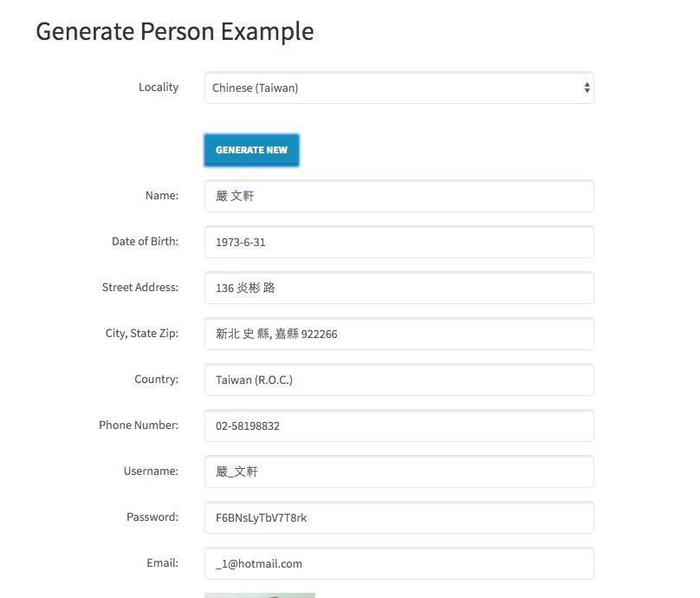Image resolution: width=700 pixels, height=598 pixels.
Task: Click the Generate Person Example heading
Action: (174, 32)
